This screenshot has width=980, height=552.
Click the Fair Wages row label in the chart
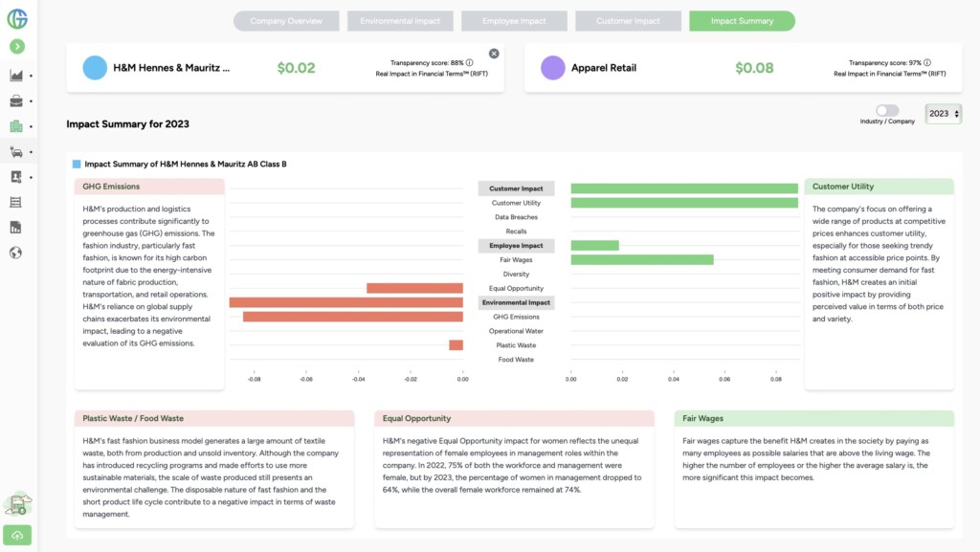click(x=516, y=260)
